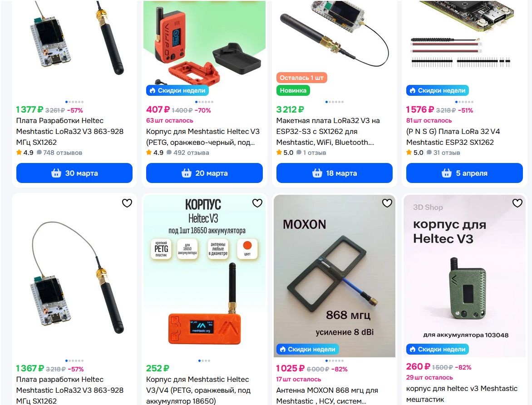
Task: Add to cart with 20 марта delivery
Action: (x=204, y=173)
